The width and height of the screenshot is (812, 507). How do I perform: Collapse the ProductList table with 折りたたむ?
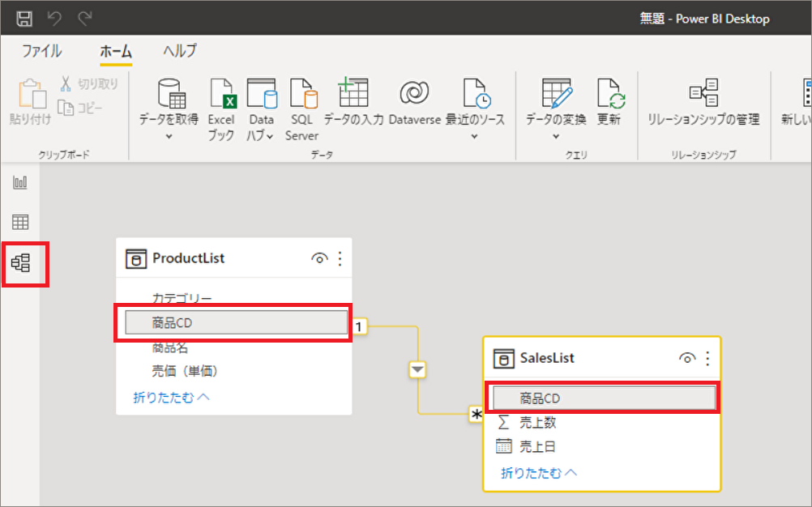point(172,398)
